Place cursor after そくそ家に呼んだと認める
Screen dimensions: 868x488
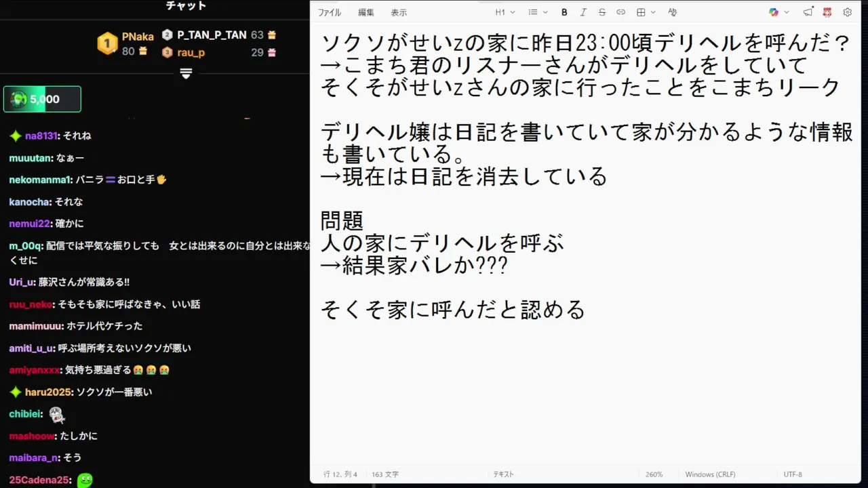click(586, 310)
